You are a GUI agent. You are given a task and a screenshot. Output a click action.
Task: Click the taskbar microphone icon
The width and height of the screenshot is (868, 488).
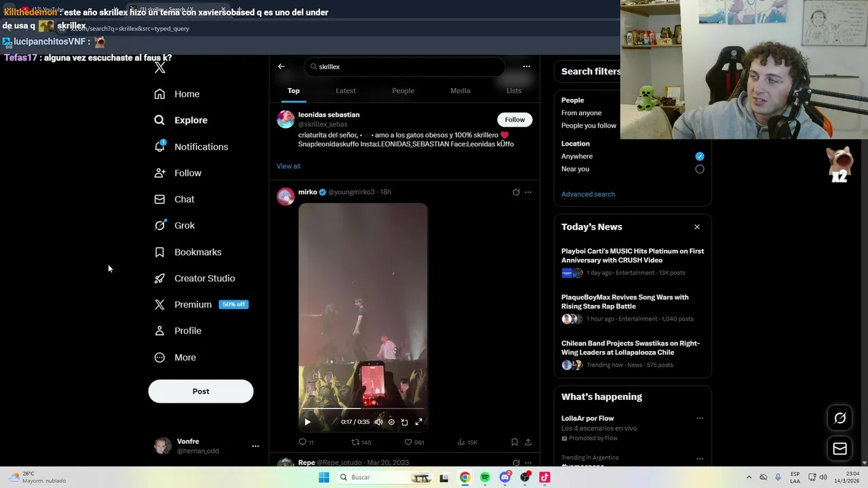click(x=778, y=477)
